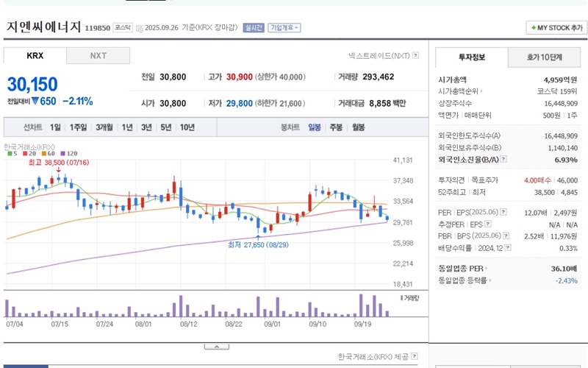Screen dimensions: 588x368
Task: Switch to the KRX tab
Action: coord(35,56)
